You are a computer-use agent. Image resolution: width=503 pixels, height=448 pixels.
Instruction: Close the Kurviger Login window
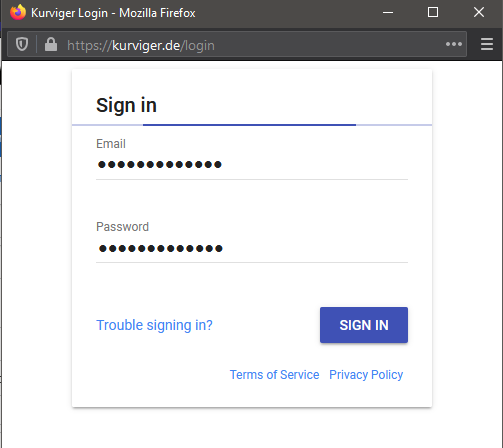click(x=479, y=12)
